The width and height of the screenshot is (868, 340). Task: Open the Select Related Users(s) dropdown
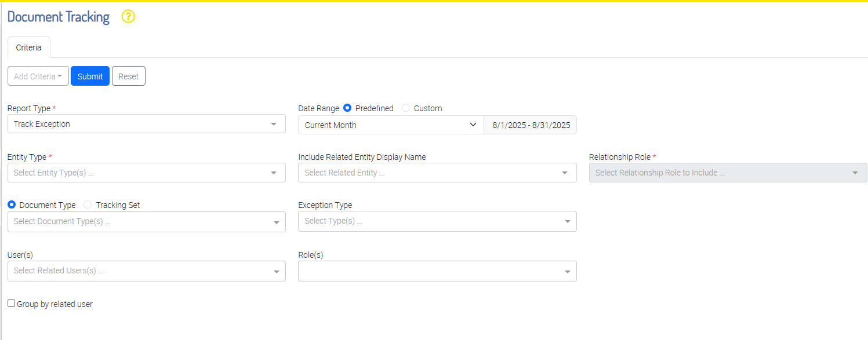tap(147, 271)
